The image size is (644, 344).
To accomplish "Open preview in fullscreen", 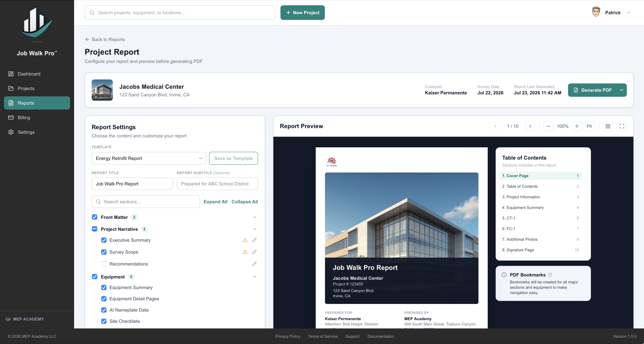I will coord(622,126).
